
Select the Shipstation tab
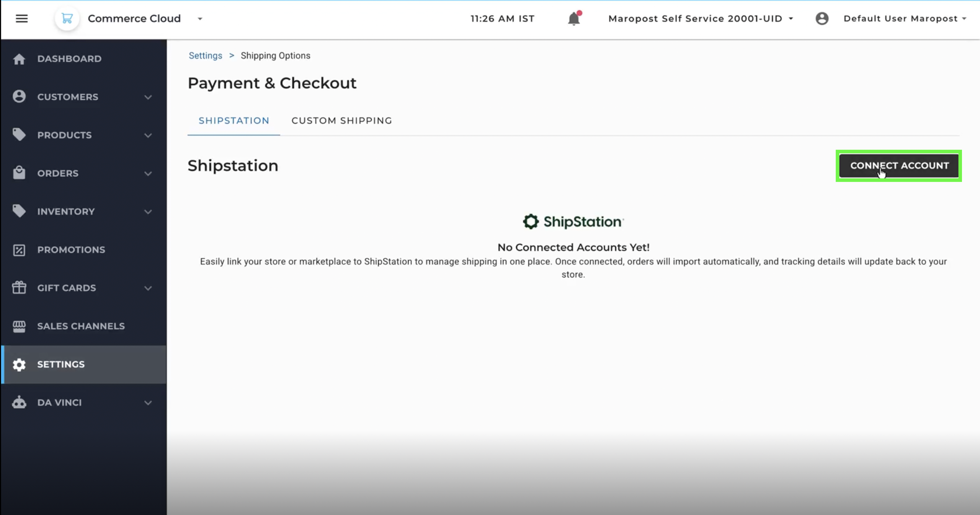click(x=234, y=121)
